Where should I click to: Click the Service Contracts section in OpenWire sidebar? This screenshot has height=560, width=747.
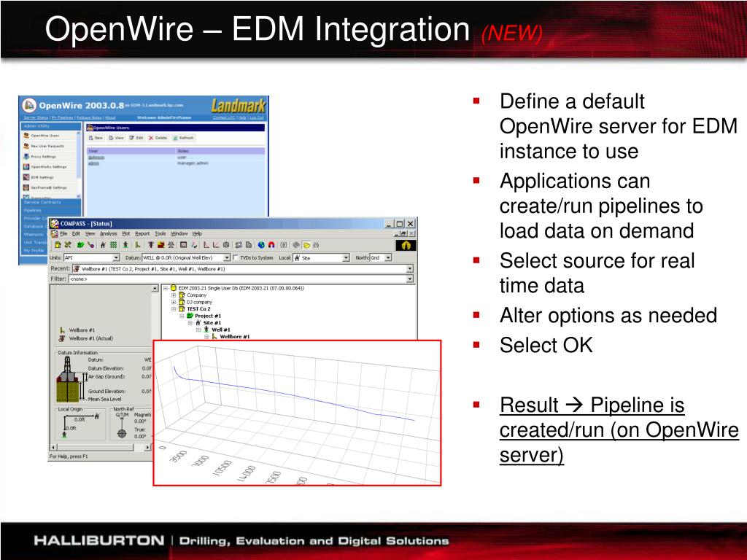click(x=50, y=203)
